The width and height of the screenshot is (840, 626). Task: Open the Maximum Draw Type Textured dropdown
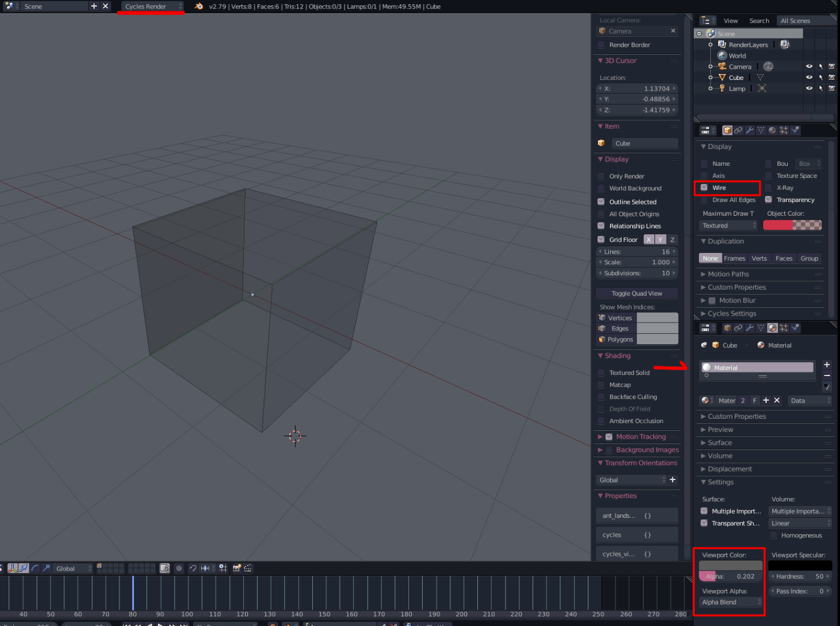pos(727,225)
